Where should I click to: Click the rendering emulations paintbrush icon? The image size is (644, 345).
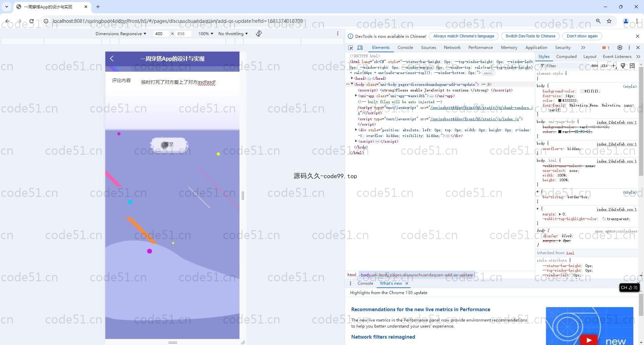click(x=623, y=66)
